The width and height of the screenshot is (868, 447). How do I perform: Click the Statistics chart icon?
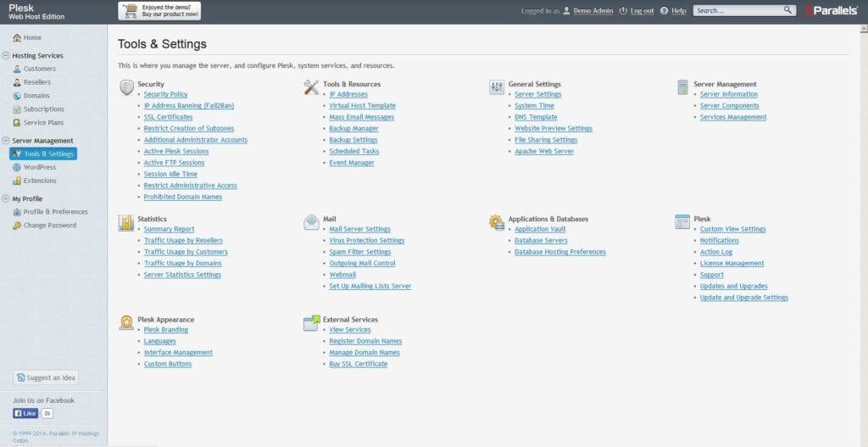point(126,222)
